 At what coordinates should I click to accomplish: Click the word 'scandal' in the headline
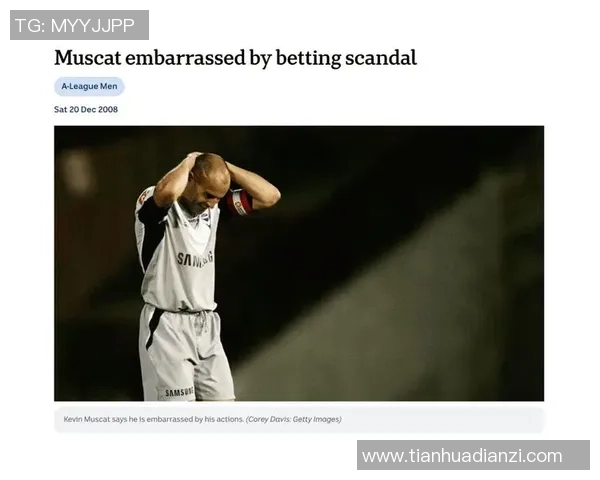tap(381, 58)
